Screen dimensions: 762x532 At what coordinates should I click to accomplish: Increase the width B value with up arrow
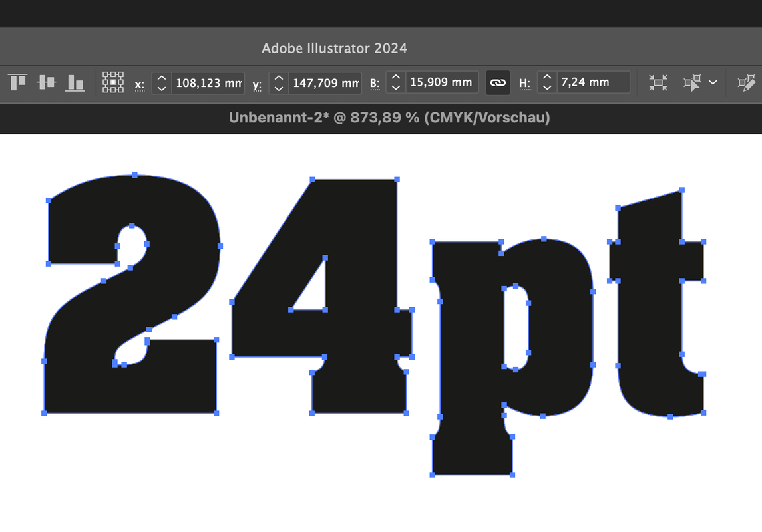click(x=396, y=77)
